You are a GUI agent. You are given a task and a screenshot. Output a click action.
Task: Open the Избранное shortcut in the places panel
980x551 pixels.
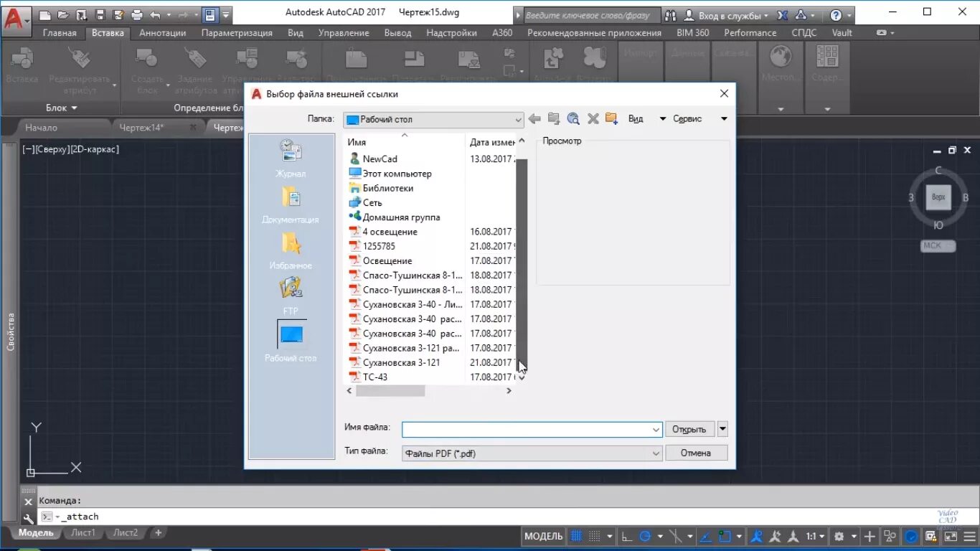(291, 250)
